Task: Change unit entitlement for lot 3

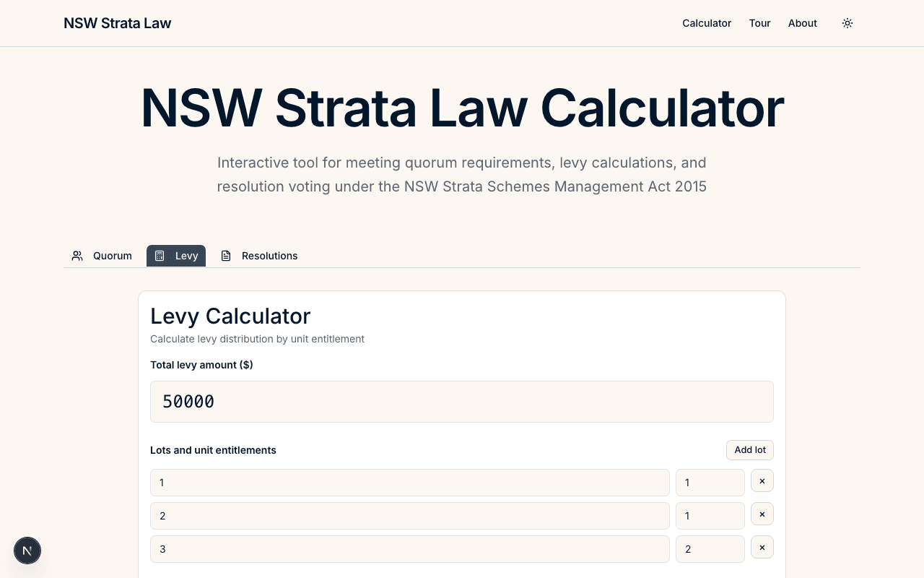Action: tap(710, 549)
